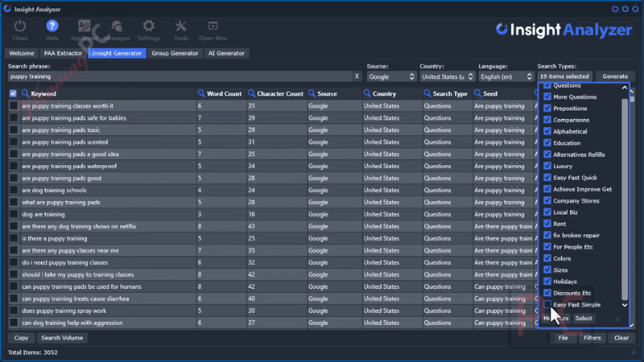The width and height of the screenshot is (644, 362).
Task: Click the Source column search icon
Action: (312, 93)
